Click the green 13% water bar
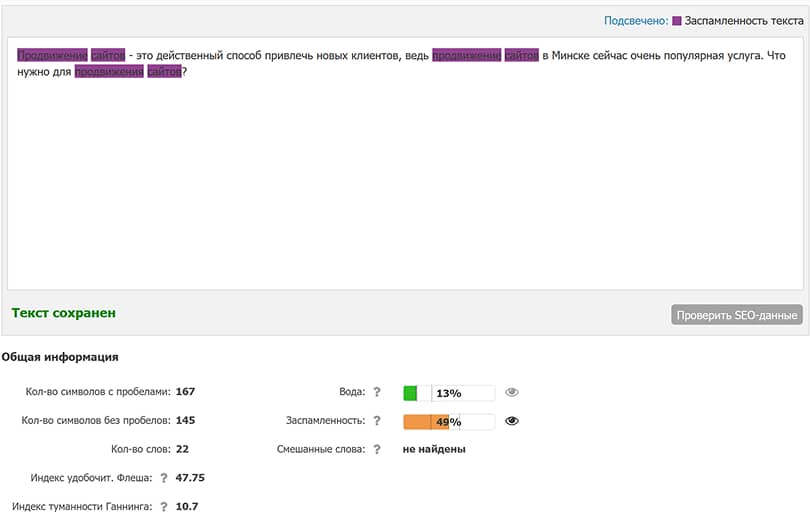This screenshot has width=810, height=523. pos(449,393)
